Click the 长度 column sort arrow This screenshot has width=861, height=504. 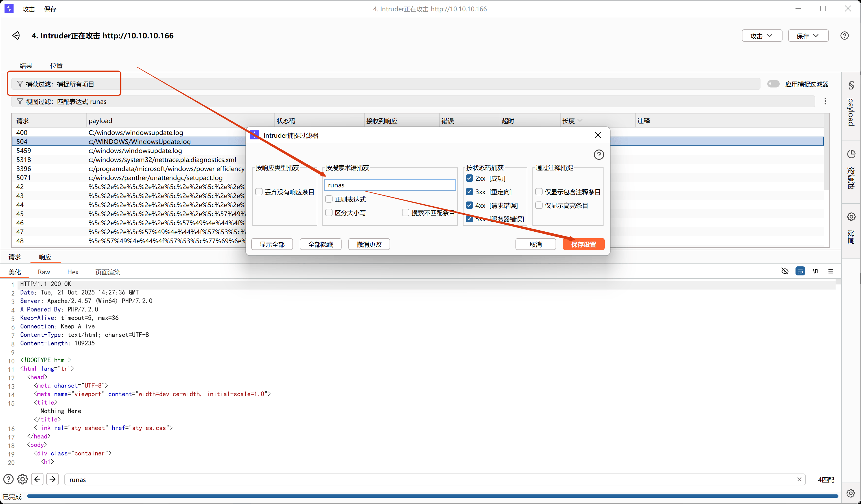580,120
